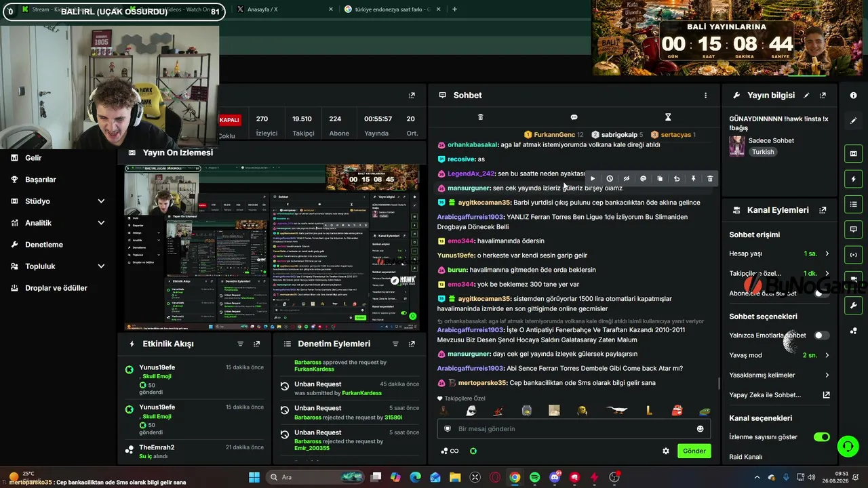The height and width of the screenshot is (488, 868).
Task: Pop out the stream statistics panel
Action: (x=412, y=96)
